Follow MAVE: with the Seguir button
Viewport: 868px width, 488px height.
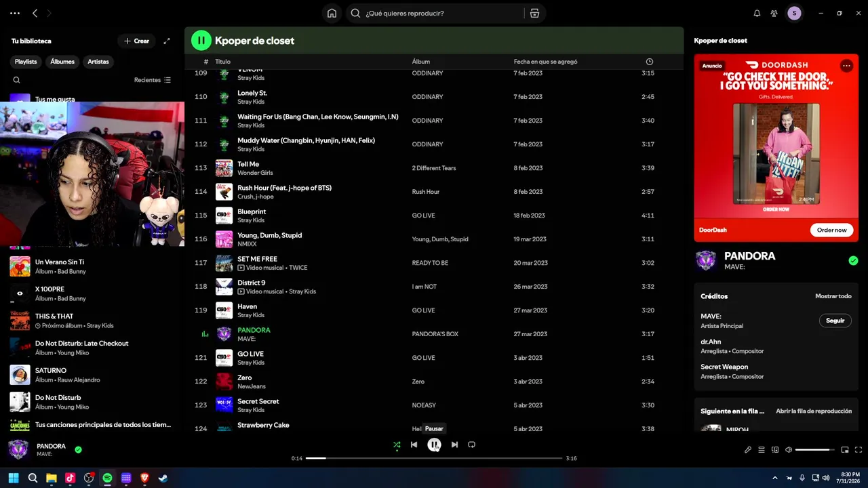[x=835, y=321]
